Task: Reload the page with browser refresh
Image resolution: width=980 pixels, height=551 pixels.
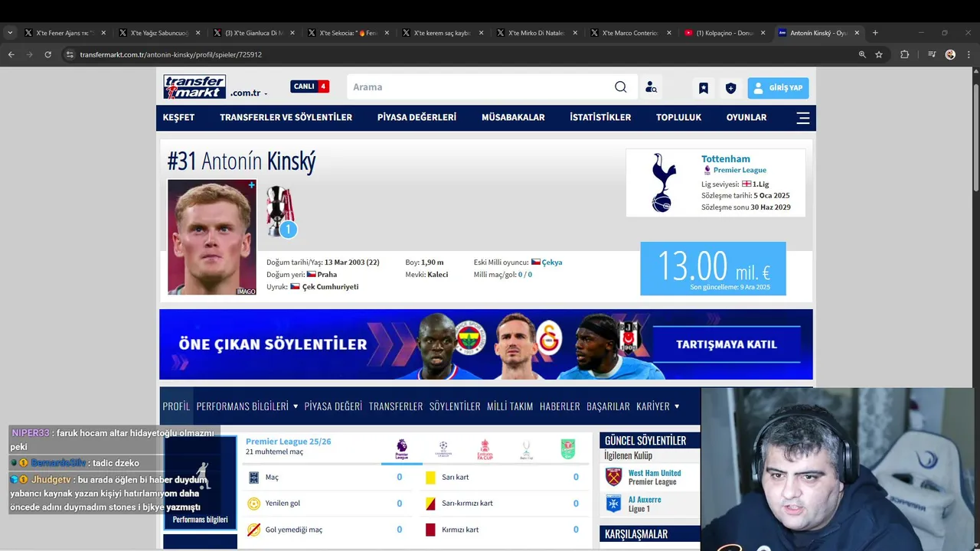Action: (48, 55)
